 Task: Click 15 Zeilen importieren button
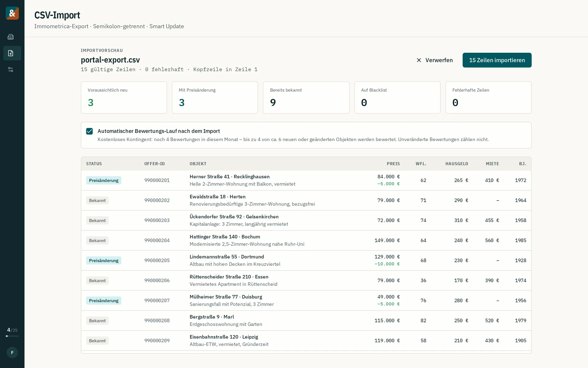pyautogui.click(x=497, y=60)
